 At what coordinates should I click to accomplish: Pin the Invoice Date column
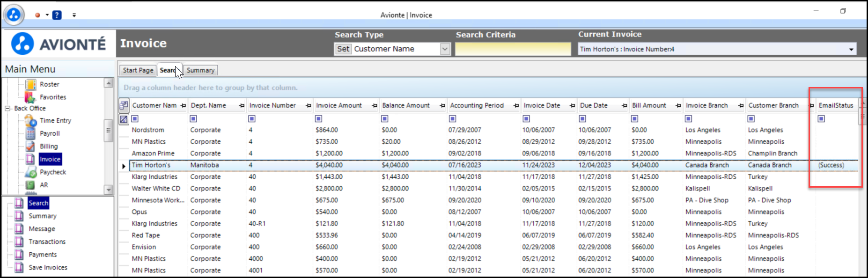[x=572, y=106]
